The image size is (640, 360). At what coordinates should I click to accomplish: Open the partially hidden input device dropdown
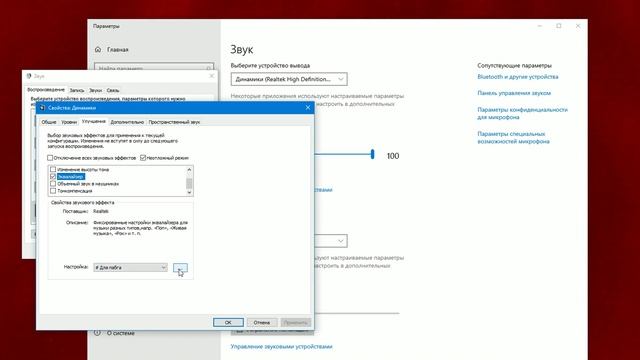tap(331, 241)
